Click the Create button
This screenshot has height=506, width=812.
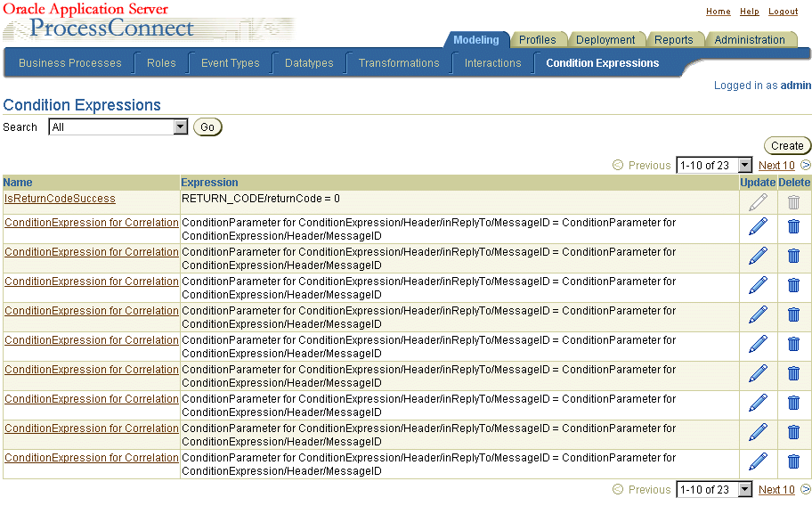point(787,145)
